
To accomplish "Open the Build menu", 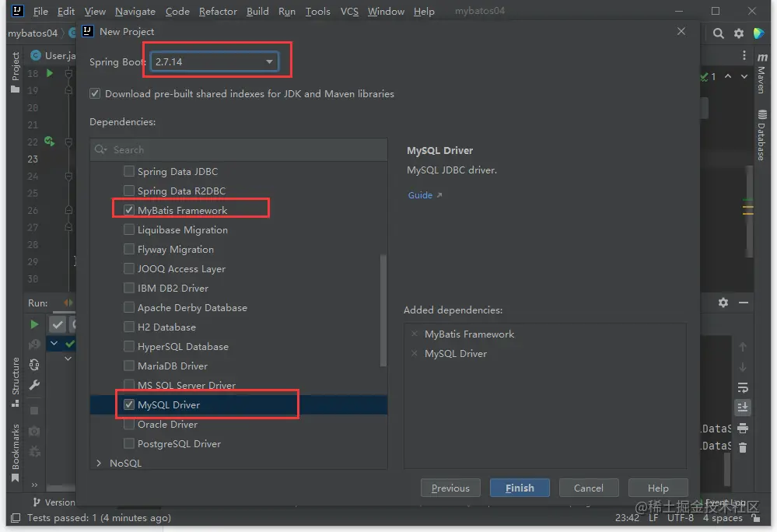I will pyautogui.click(x=257, y=11).
